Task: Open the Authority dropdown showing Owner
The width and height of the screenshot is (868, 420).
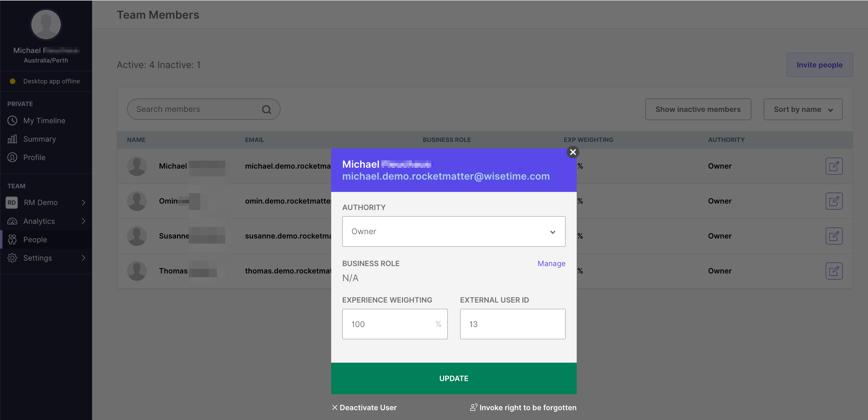Action: (454, 231)
